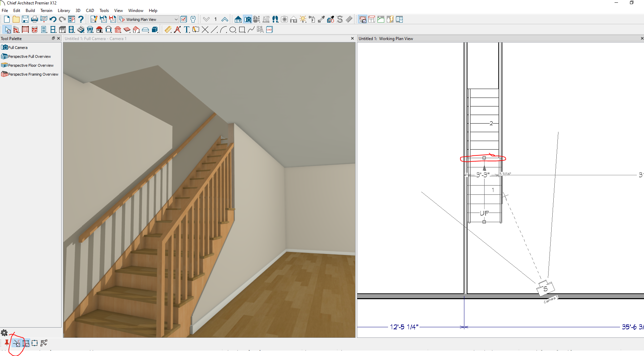Go down one floor with chevron
The height and width of the screenshot is (356, 644).
pyautogui.click(x=206, y=20)
